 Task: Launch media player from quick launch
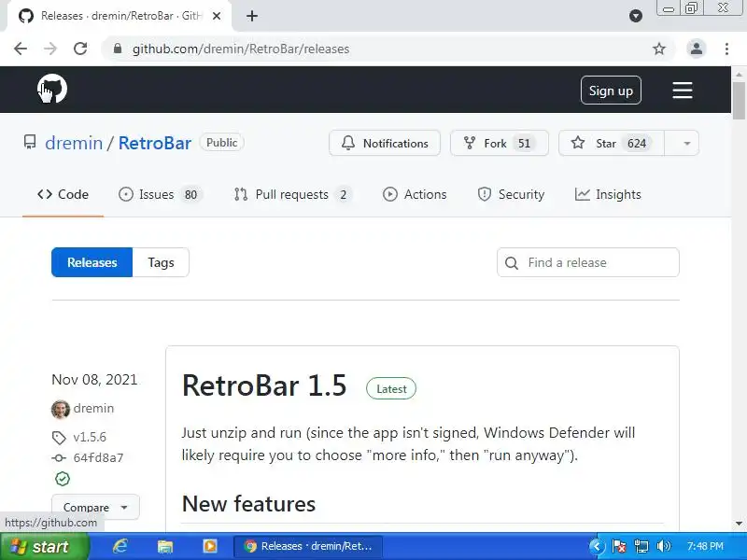click(209, 546)
